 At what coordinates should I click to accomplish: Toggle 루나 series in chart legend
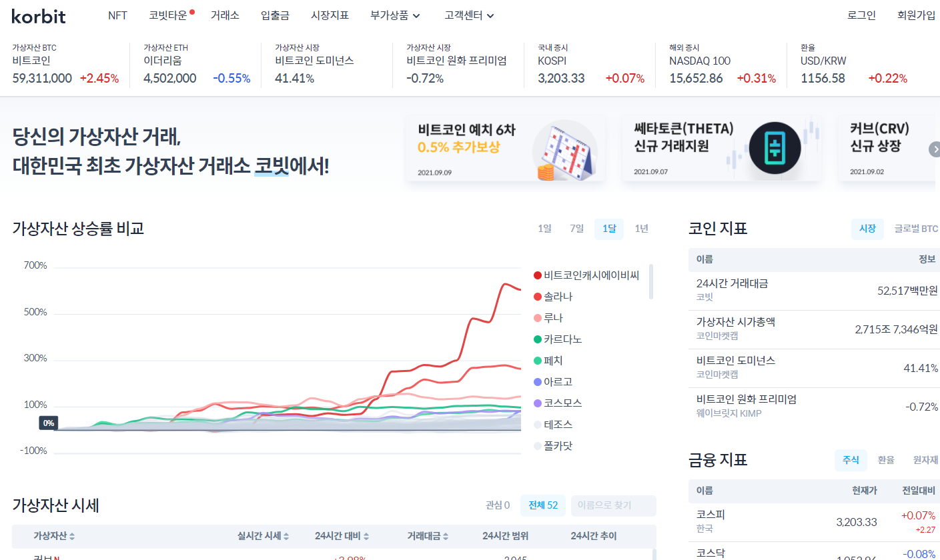point(548,318)
